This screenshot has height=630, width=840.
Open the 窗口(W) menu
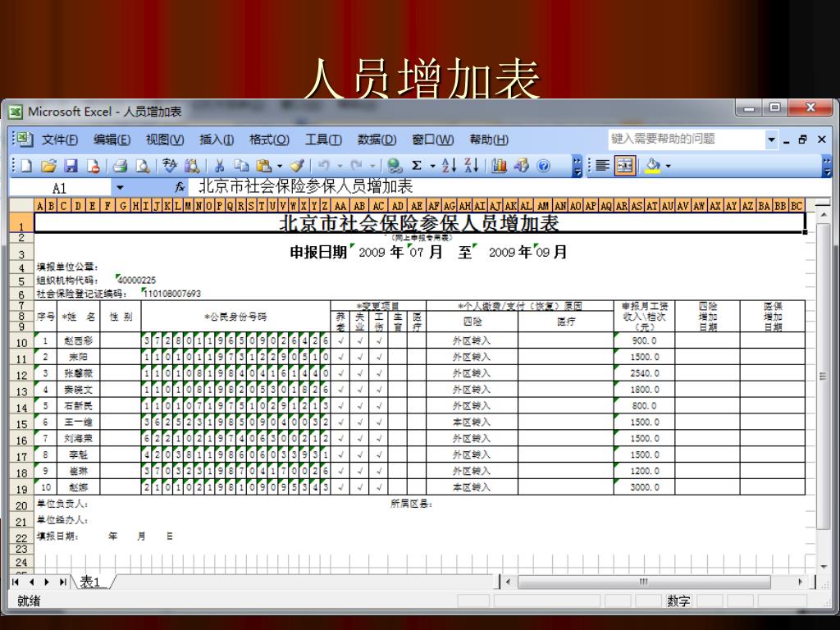432,139
